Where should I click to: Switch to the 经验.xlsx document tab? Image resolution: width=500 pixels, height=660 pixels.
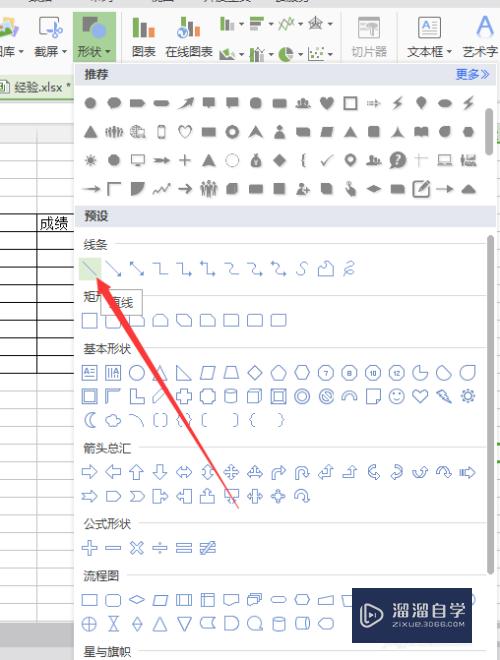35,87
